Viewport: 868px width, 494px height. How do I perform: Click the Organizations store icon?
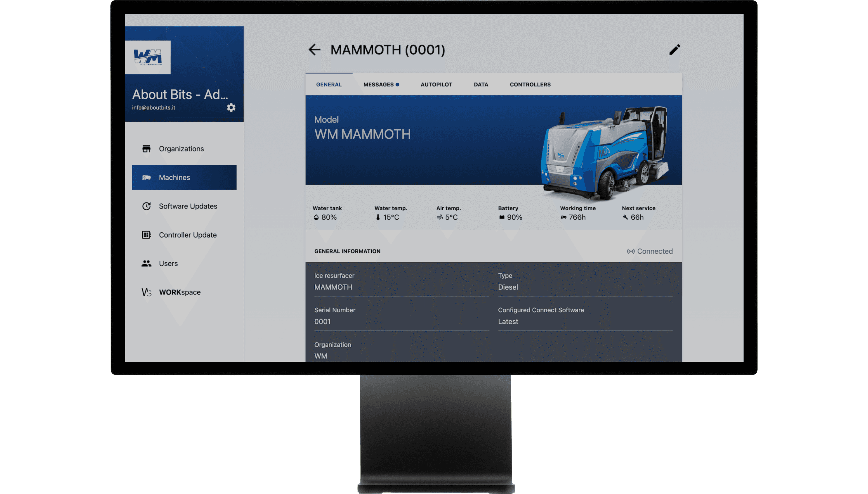pyautogui.click(x=146, y=149)
